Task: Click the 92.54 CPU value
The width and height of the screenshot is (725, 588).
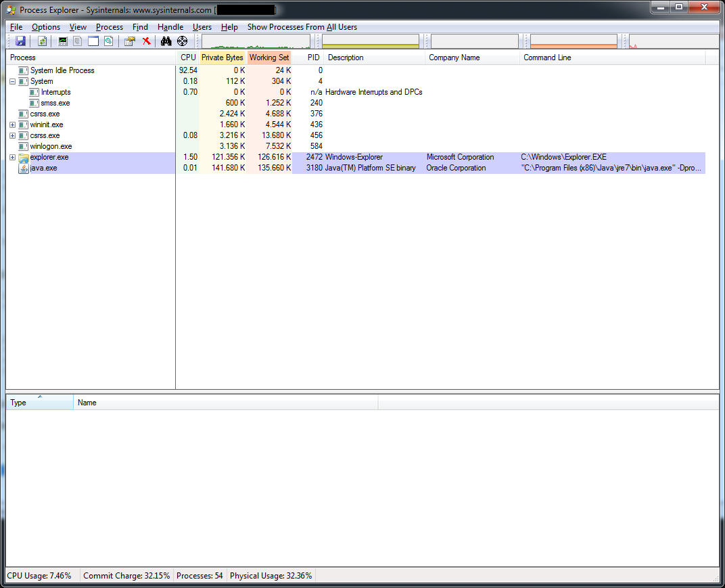Action: (x=188, y=70)
